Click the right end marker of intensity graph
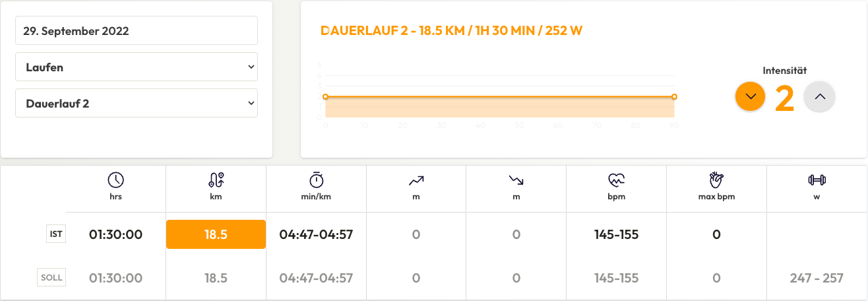This screenshot has width=868, height=301. tap(674, 96)
